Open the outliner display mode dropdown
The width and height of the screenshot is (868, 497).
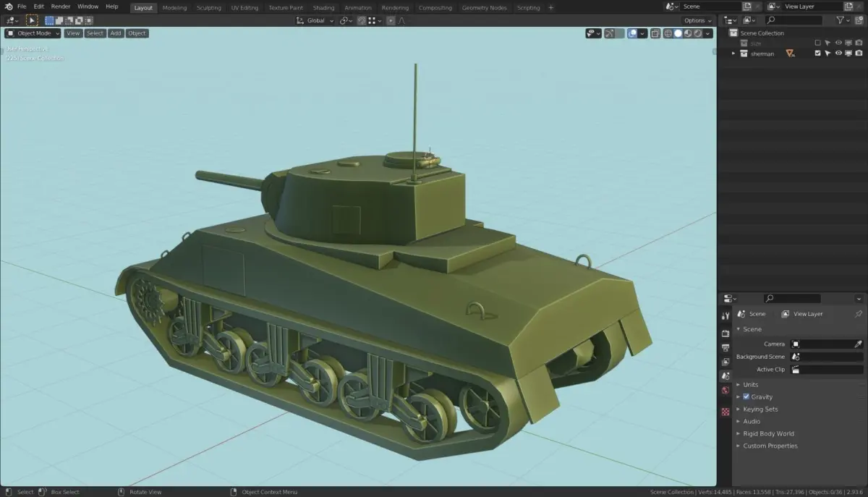(731, 20)
